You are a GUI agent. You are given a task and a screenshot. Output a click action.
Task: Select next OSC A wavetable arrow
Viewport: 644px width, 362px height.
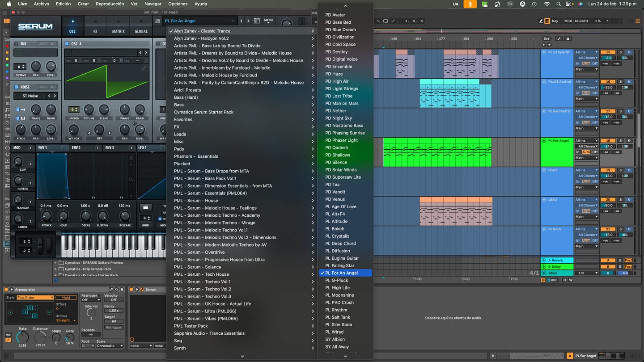(x=146, y=53)
